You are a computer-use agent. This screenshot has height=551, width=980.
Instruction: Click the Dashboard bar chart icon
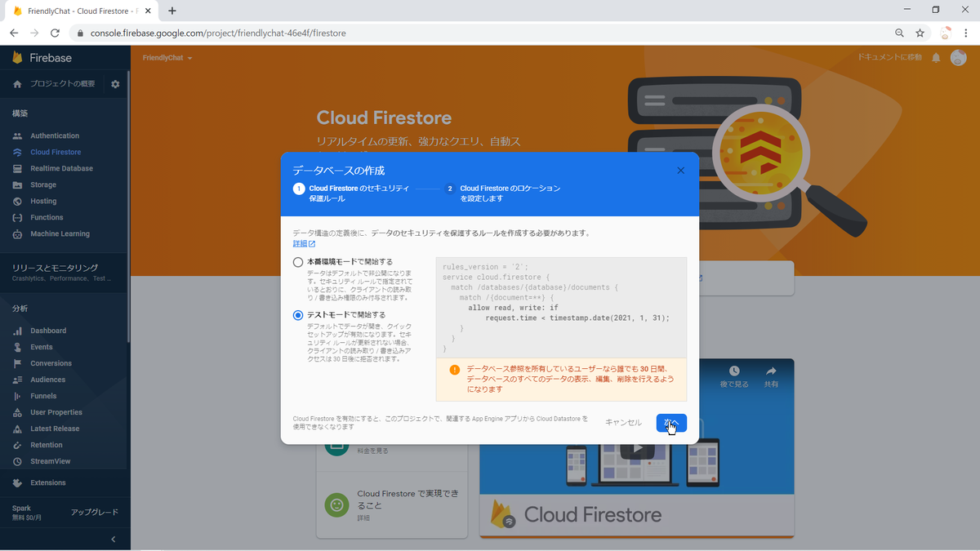17,331
